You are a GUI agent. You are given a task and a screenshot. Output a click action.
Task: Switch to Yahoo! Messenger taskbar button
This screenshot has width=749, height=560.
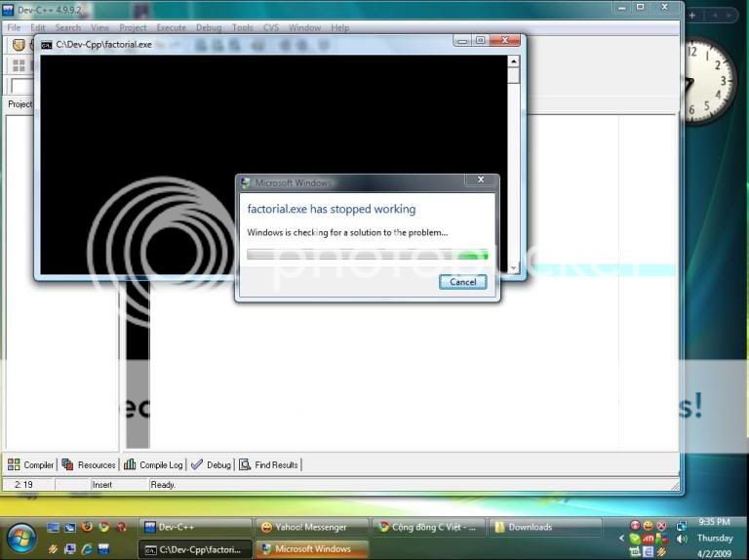pos(312,527)
